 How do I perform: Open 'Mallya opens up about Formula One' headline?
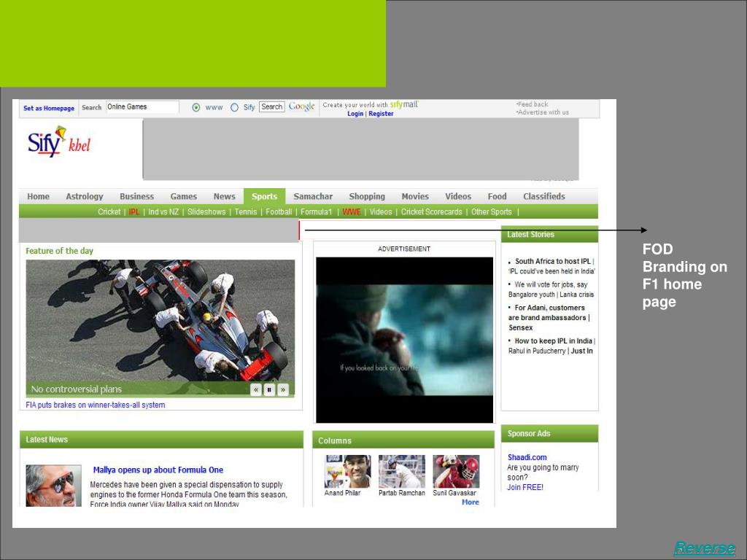(158, 470)
